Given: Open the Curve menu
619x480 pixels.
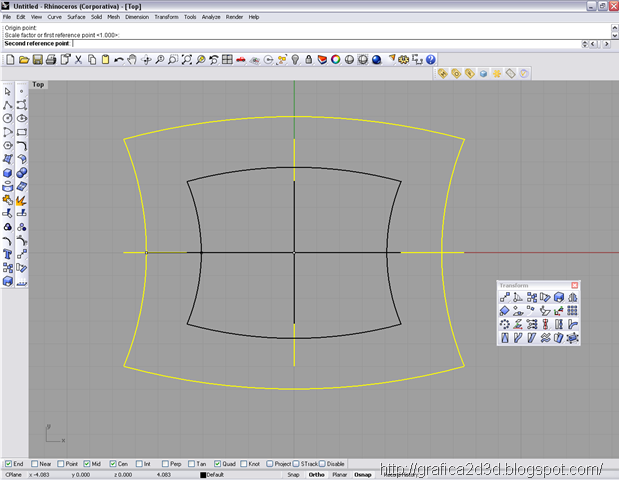Looking at the screenshot, I should (x=54, y=17).
